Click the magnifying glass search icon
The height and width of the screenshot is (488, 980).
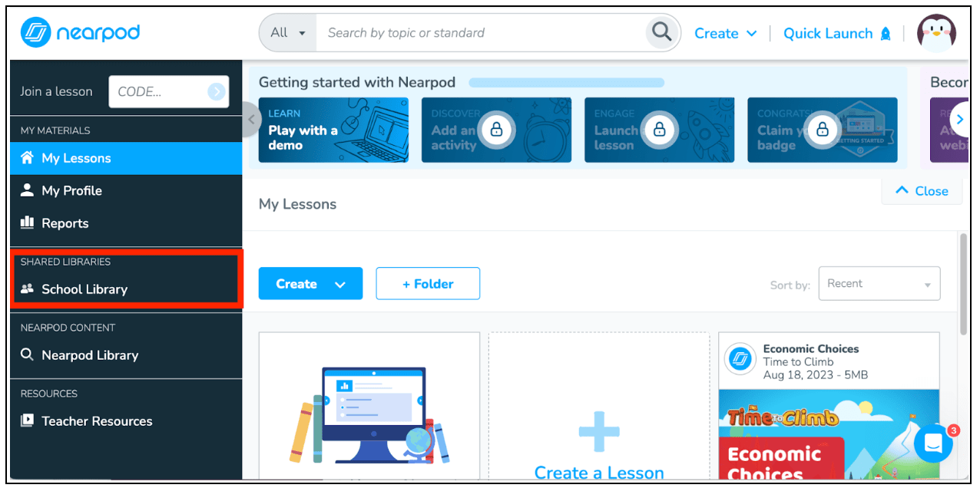pos(661,32)
